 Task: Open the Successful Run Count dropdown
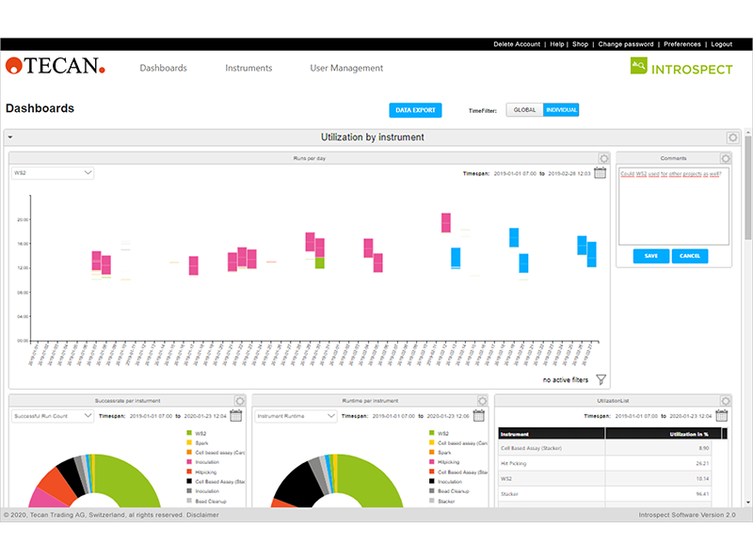click(x=53, y=416)
